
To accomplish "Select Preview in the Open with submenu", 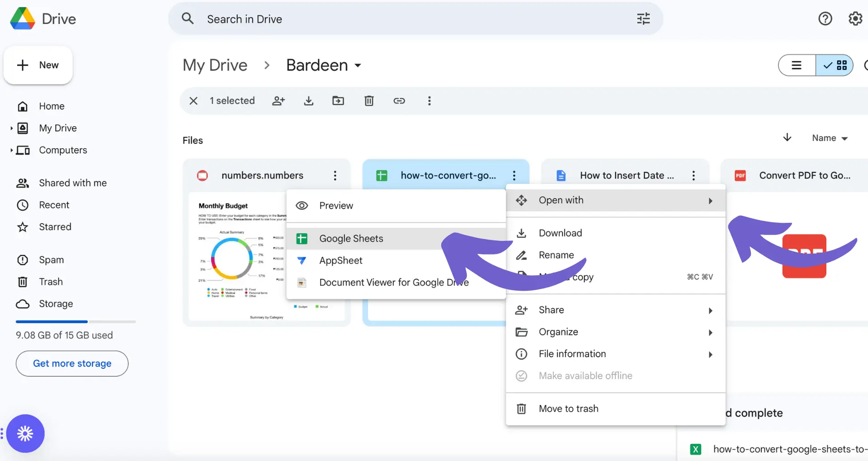I will 396,206.
